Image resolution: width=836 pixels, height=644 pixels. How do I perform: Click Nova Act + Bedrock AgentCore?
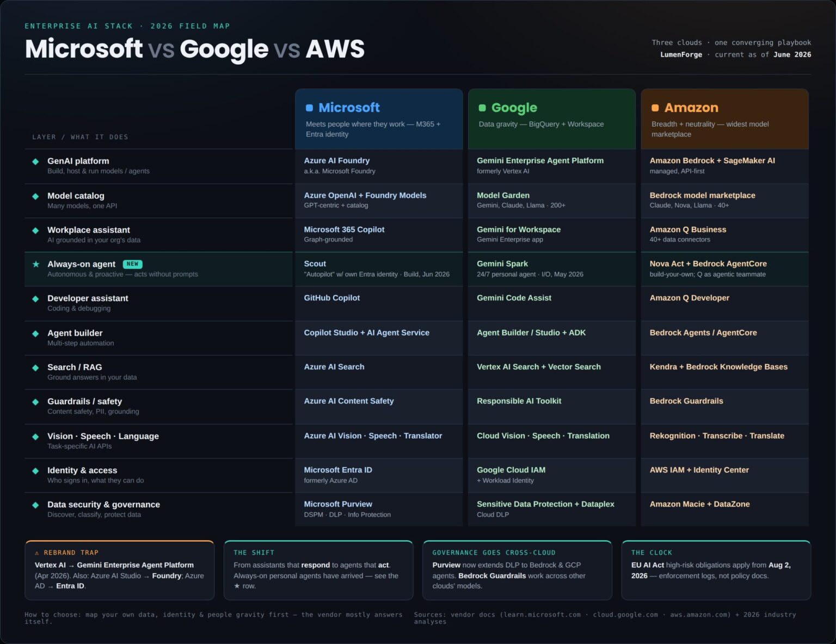(x=708, y=264)
